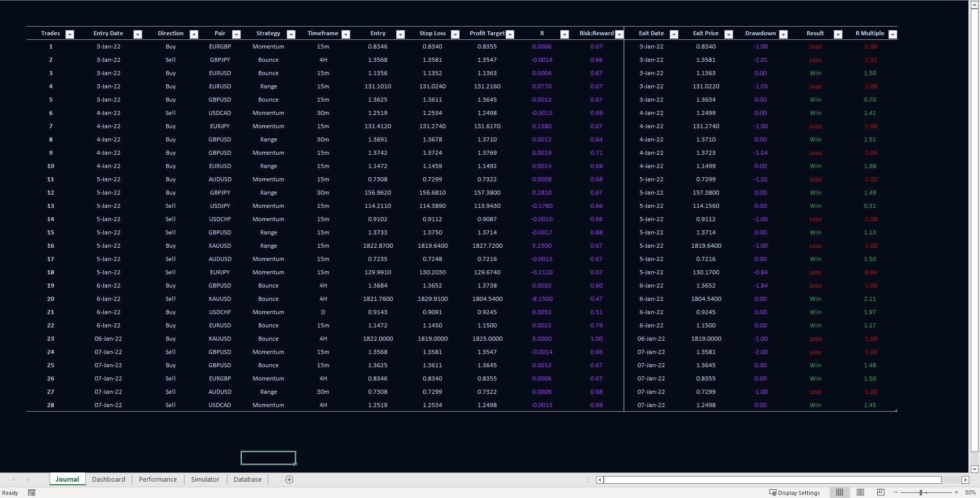Open Page Break Preview view
The height and width of the screenshot is (498, 980).
[880, 492]
